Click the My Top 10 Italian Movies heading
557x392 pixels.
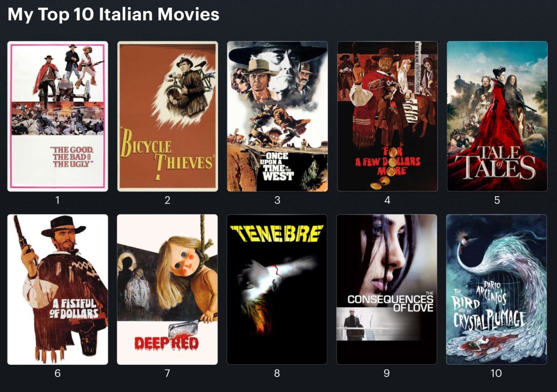(113, 15)
